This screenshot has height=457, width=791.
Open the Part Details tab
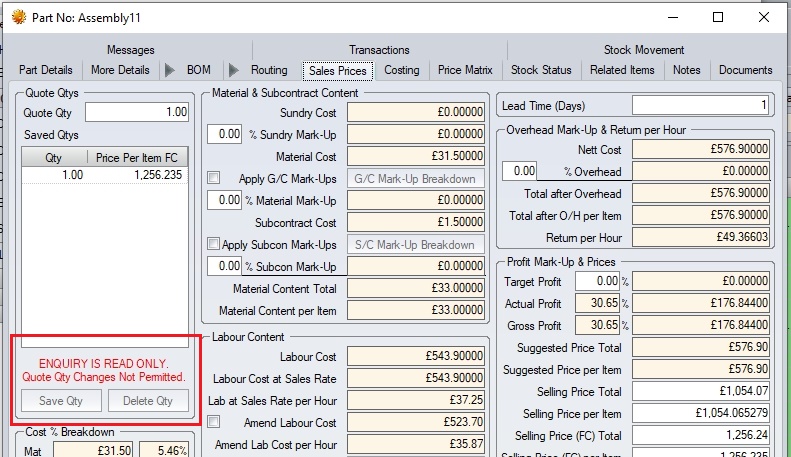(46, 70)
